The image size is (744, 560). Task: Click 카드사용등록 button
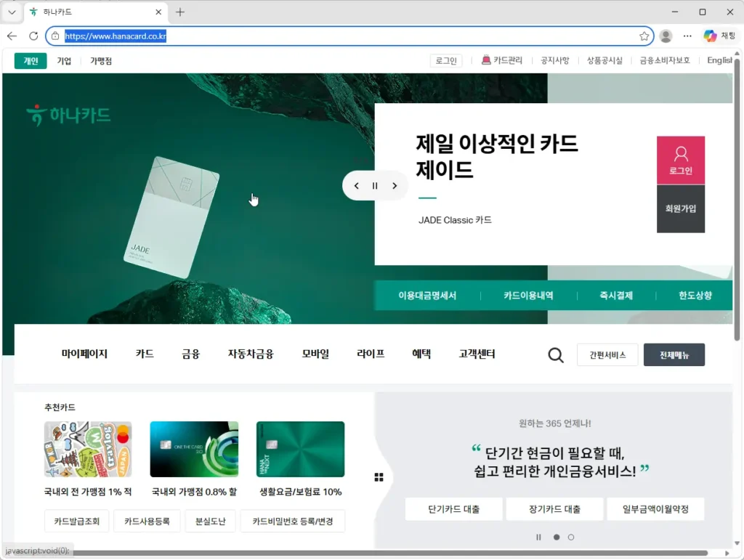click(147, 521)
